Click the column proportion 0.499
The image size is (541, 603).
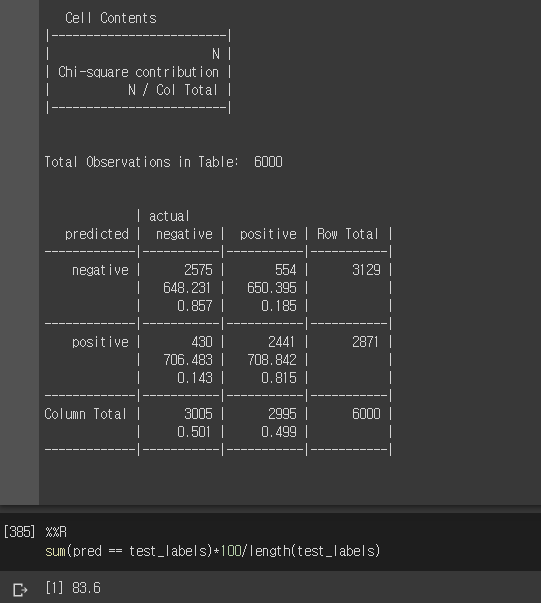tap(279, 432)
